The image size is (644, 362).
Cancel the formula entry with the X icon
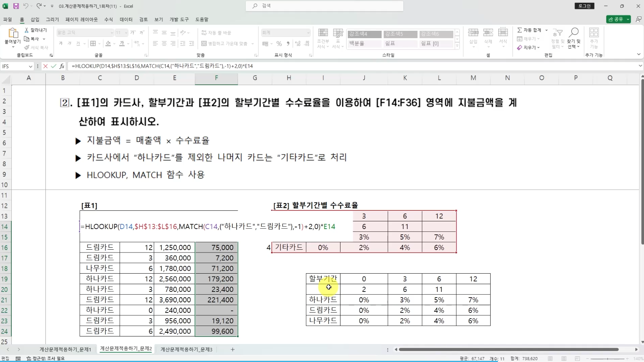pos(45,66)
